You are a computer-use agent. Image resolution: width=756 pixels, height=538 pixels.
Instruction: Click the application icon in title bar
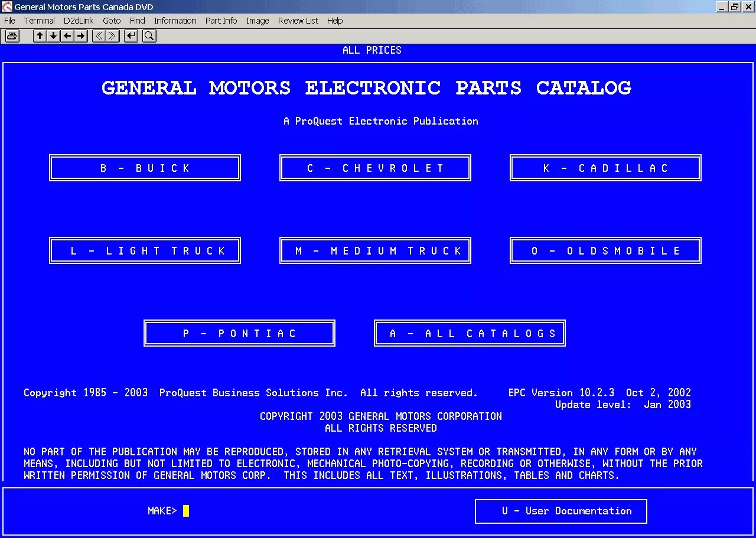(x=7, y=7)
